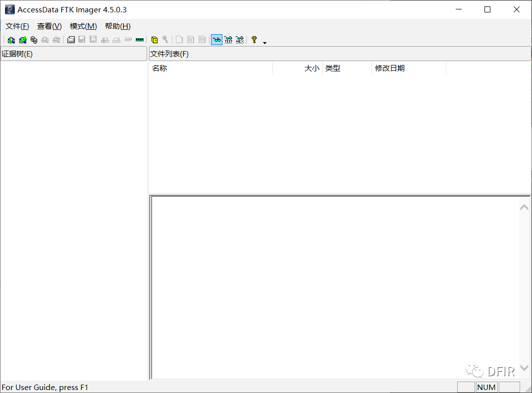The width and height of the screenshot is (532, 393).
Task: Click the Export File Hash List icon
Action: [x=191, y=40]
